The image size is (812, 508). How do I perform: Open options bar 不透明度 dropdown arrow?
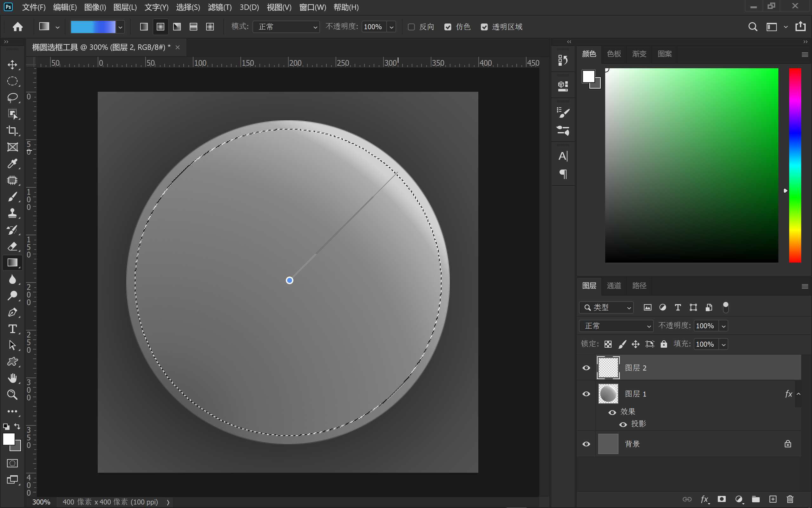coord(391,27)
